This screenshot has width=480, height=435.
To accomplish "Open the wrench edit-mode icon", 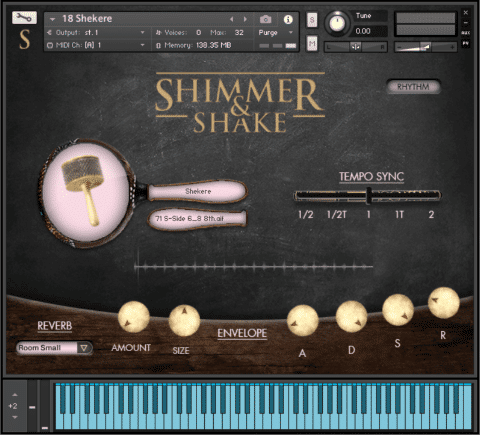I will 24,17.
